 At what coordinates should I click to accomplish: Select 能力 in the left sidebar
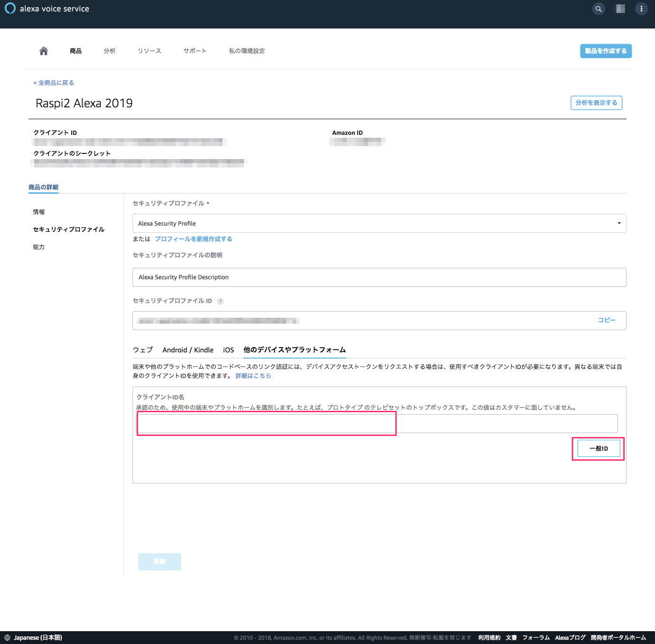tap(39, 247)
